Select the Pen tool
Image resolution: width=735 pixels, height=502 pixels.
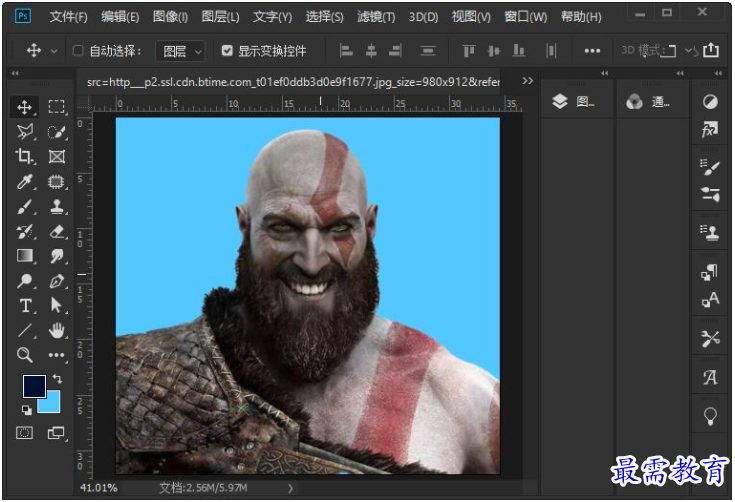[x=56, y=281]
